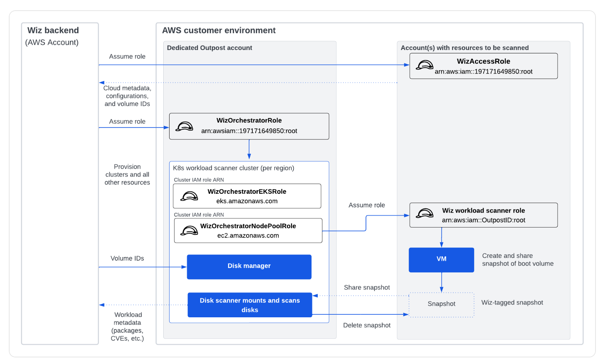Screen dimensions: 601x364
Task: Click "Assume role" label next to Wiz workload scanner role
Action: tap(367, 205)
